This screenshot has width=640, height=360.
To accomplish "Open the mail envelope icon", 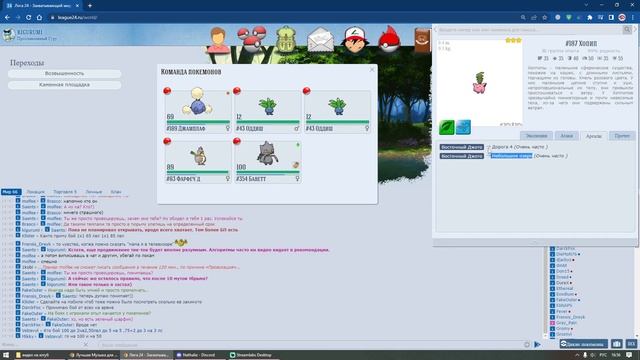I will 320,40.
